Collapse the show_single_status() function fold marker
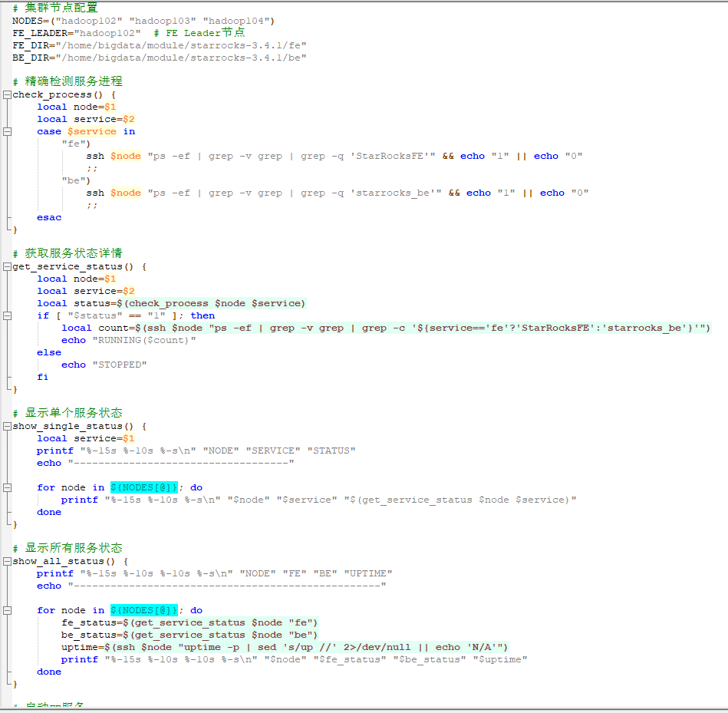This screenshot has height=713, width=728. [7, 427]
